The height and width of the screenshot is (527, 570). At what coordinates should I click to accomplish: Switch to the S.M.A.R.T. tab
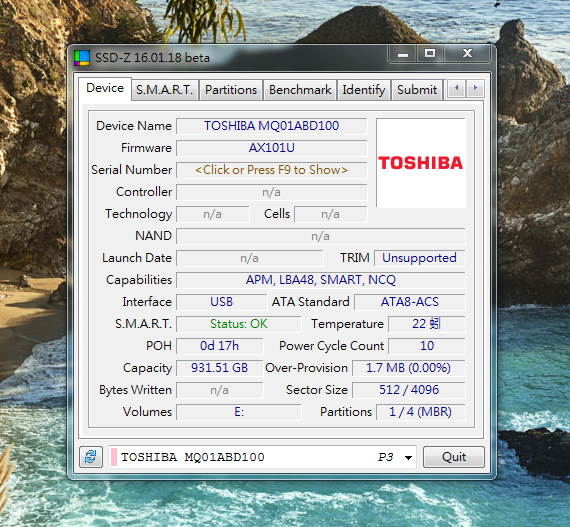coord(165,89)
